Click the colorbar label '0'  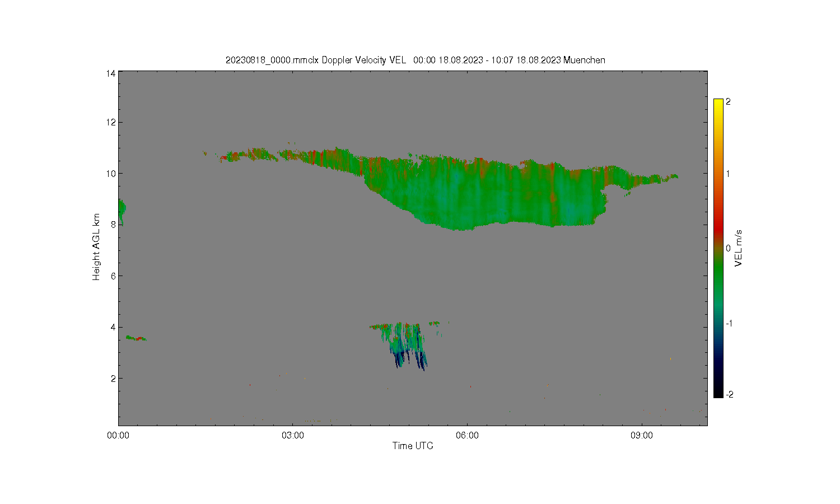728,248
